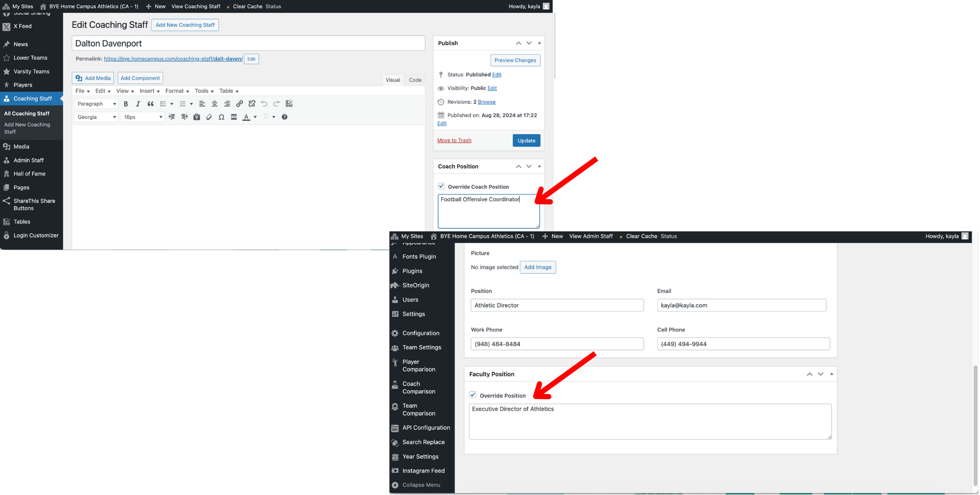Click the Move to Trash link
980x495 pixels.
454,140
